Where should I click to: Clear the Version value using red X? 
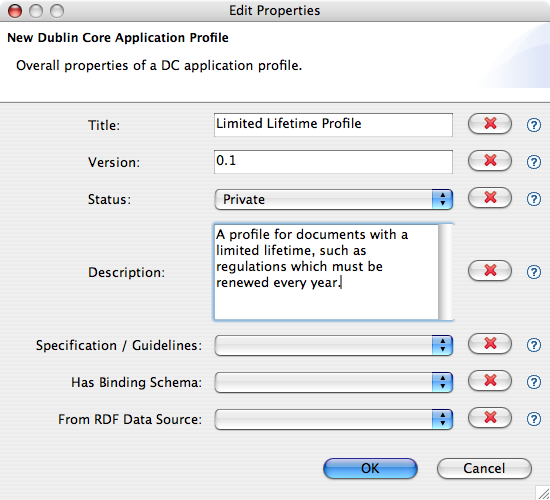pyautogui.click(x=490, y=161)
